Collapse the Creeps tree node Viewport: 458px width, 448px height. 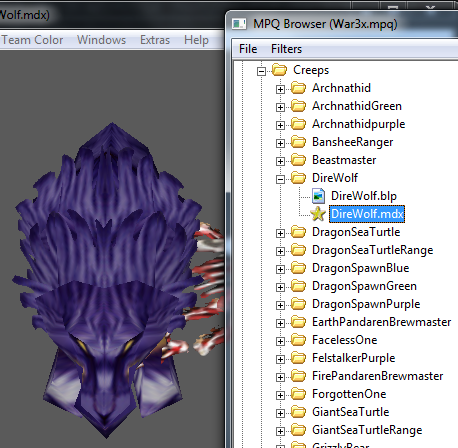261,71
